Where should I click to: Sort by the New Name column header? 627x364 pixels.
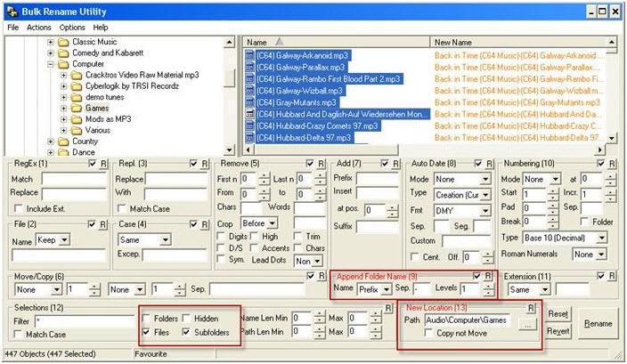(518, 43)
